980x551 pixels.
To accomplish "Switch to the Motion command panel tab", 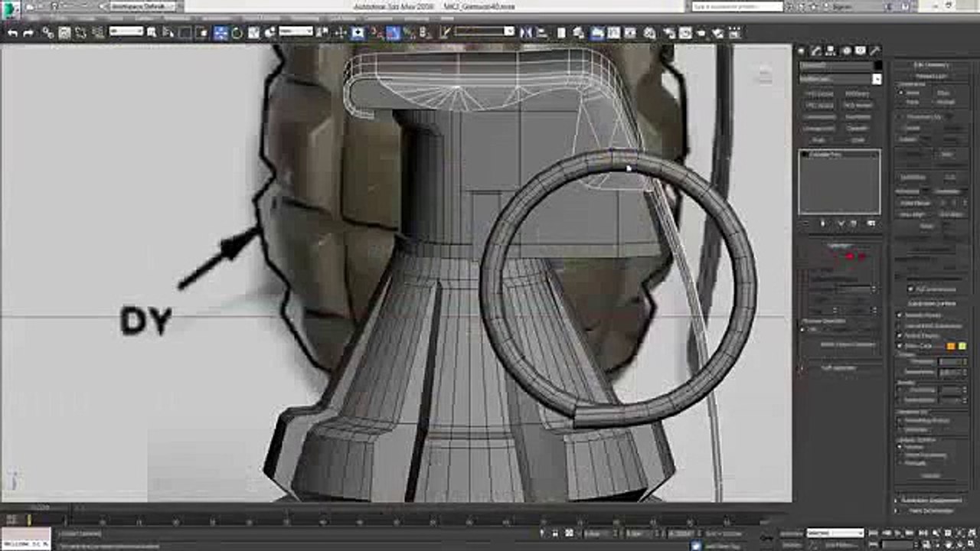I will (846, 51).
